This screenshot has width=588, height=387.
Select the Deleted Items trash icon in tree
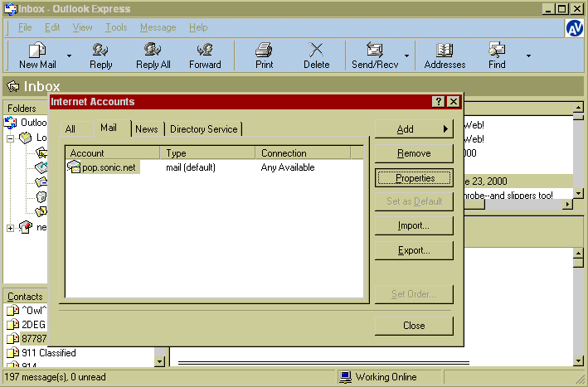pyautogui.click(x=41, y=196)
